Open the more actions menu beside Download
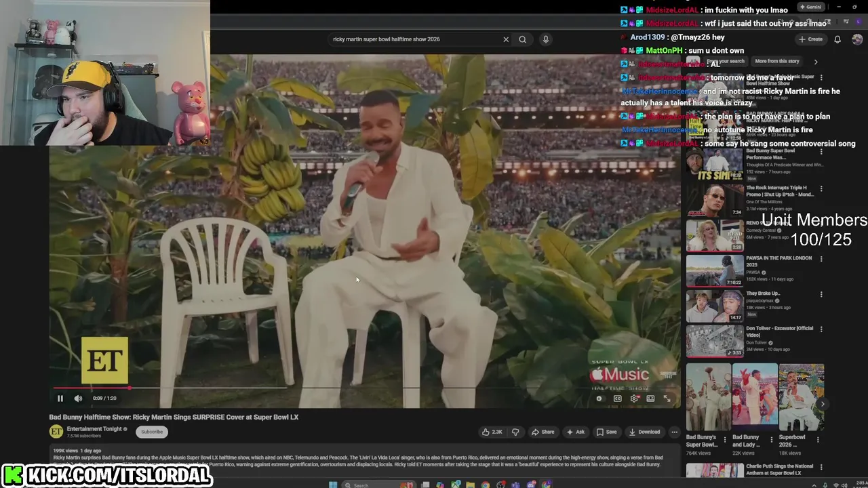The height and width of the screenshot is (488, 868). [x=674, y=432]
